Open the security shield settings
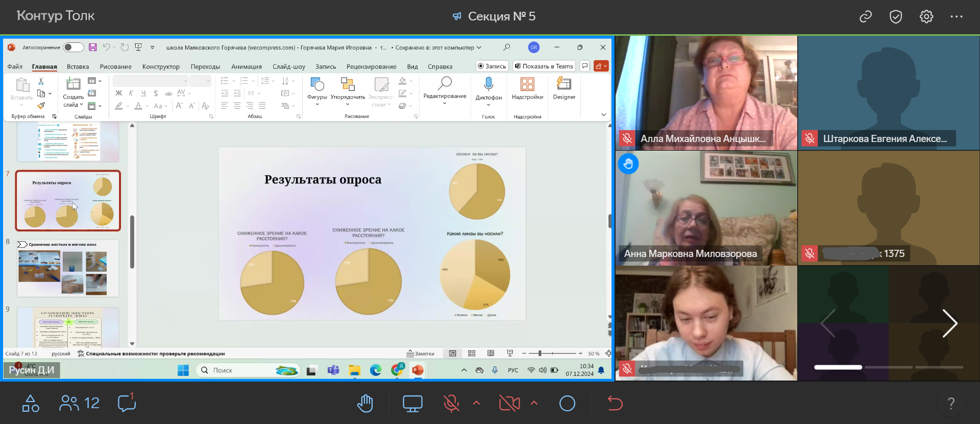This screenshot has width=980, height=424. tap(896, 17)
